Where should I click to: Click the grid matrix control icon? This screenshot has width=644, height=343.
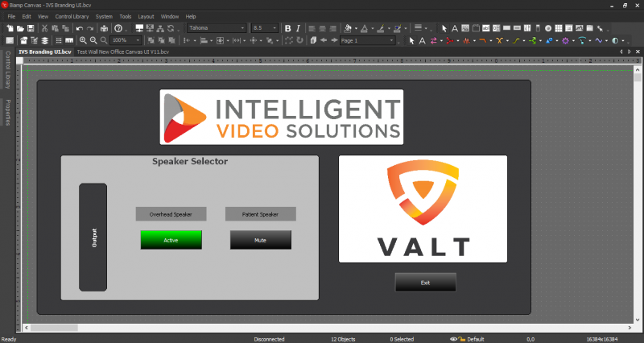tap(559, 28)
